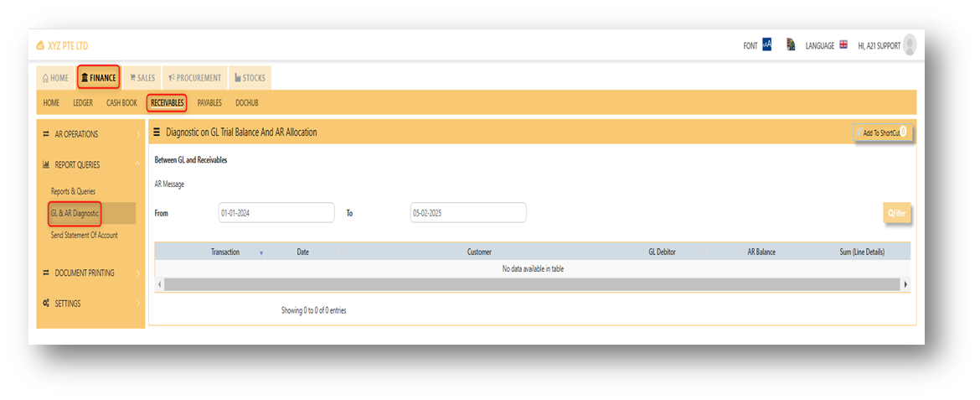Click the Filter button

click(x=897, y=214)
